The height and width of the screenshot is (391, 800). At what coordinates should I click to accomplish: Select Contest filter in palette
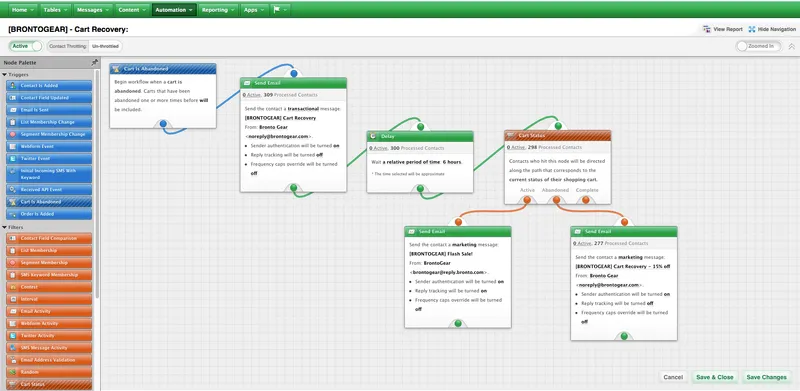click(49, 287)
